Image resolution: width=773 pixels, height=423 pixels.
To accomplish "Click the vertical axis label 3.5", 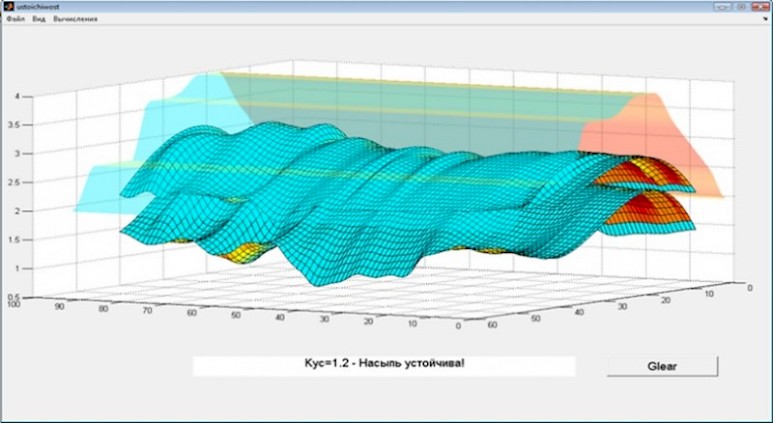I will [x=14, y=125].
